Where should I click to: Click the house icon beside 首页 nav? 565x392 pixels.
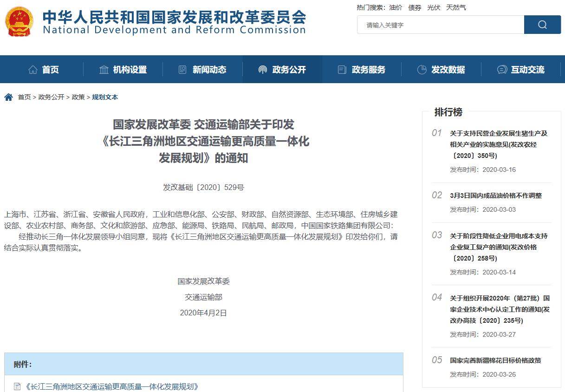[33, 70]
